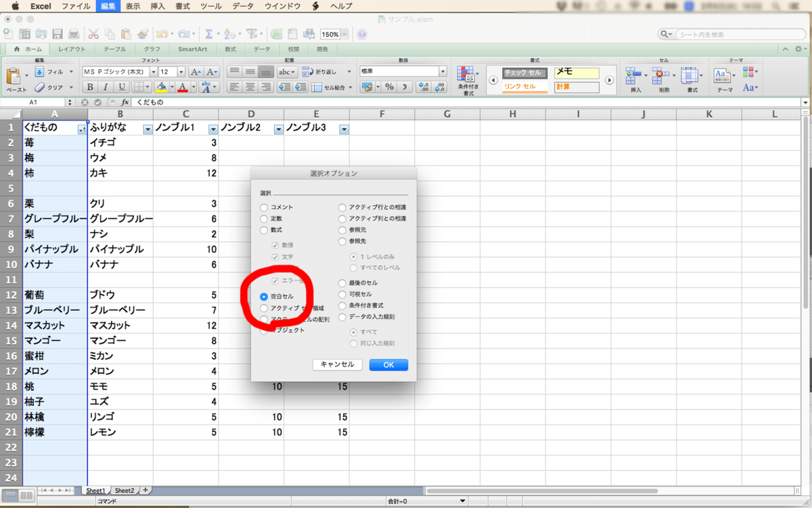The height and width of the screenshot is (508, 812).
Task: Select the 定数 radio button
Action: pyautogui.click(x=264, y=219)
